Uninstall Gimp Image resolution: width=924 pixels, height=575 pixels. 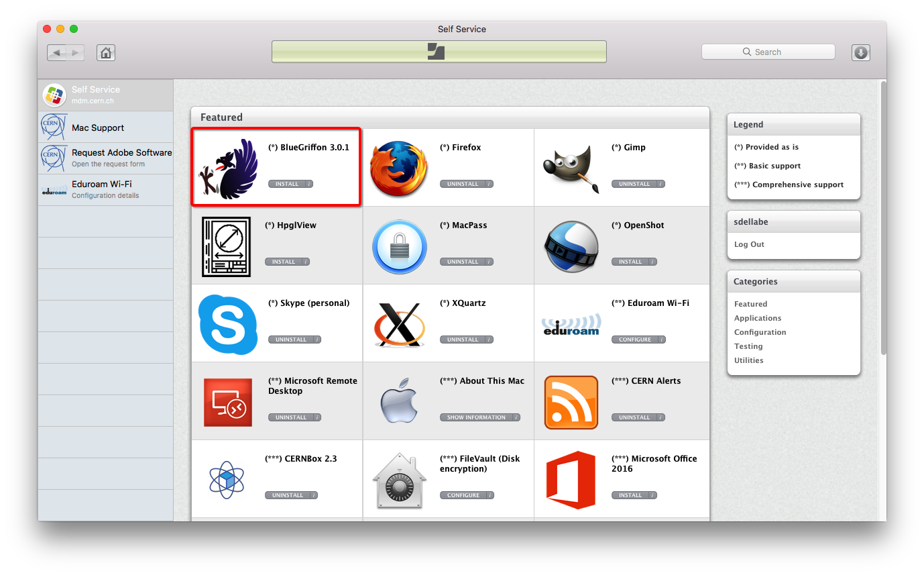[x=638, y=184]
